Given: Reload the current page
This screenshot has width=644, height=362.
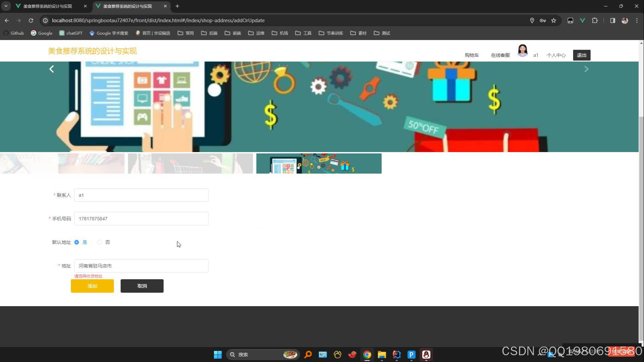Looking at the screenshot, I should [x=31, y=21].
